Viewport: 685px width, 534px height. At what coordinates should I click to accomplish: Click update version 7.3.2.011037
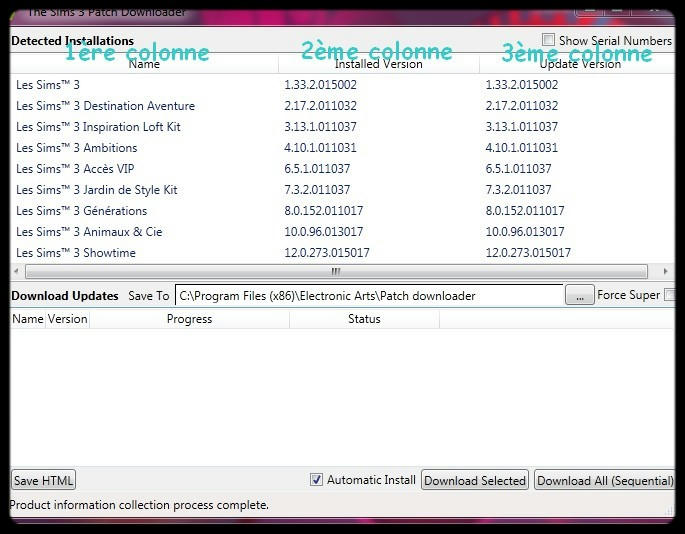(519, 190)
